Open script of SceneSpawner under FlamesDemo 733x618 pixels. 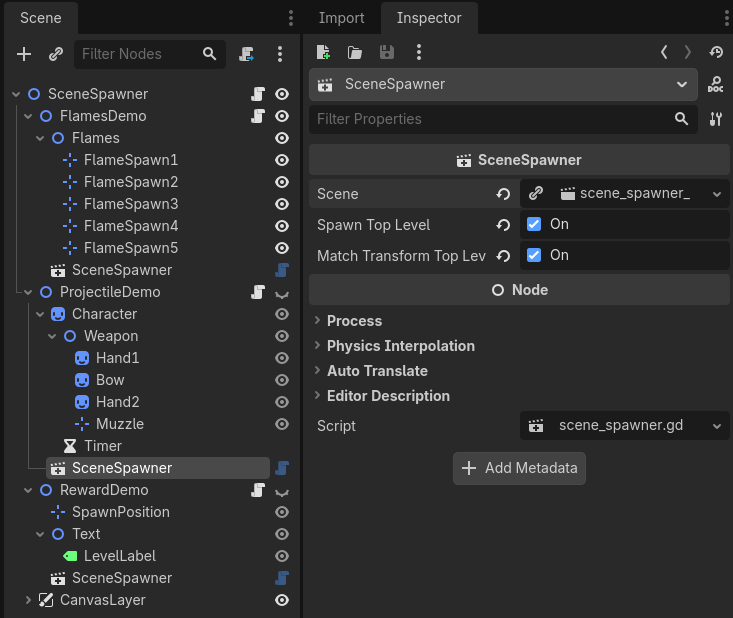pos(282,270)
